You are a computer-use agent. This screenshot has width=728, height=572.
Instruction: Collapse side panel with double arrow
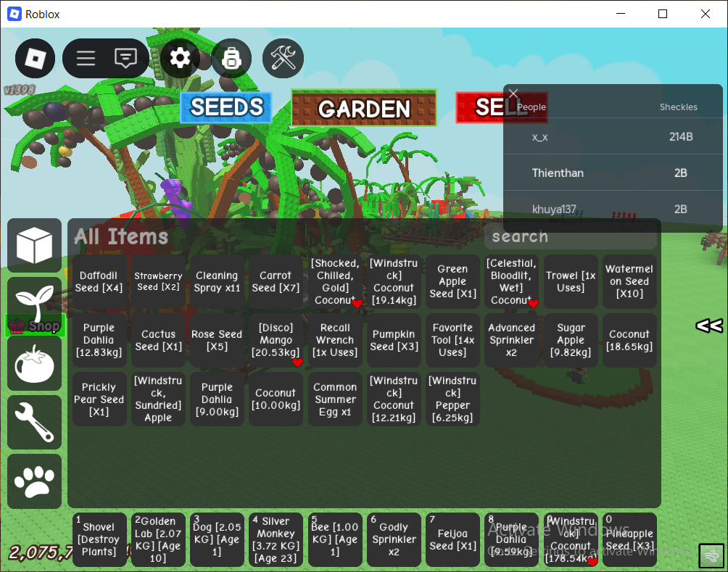[709, 326]
